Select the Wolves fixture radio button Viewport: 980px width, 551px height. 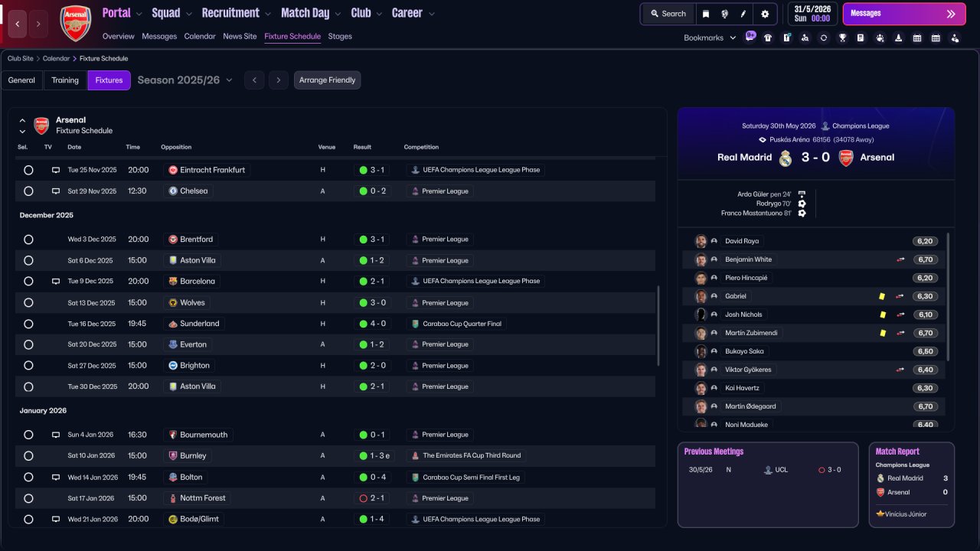[28, 303]
